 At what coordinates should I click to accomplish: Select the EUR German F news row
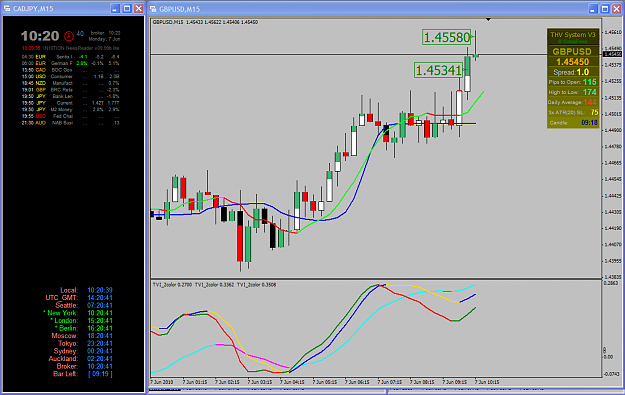tap(71, 63)
